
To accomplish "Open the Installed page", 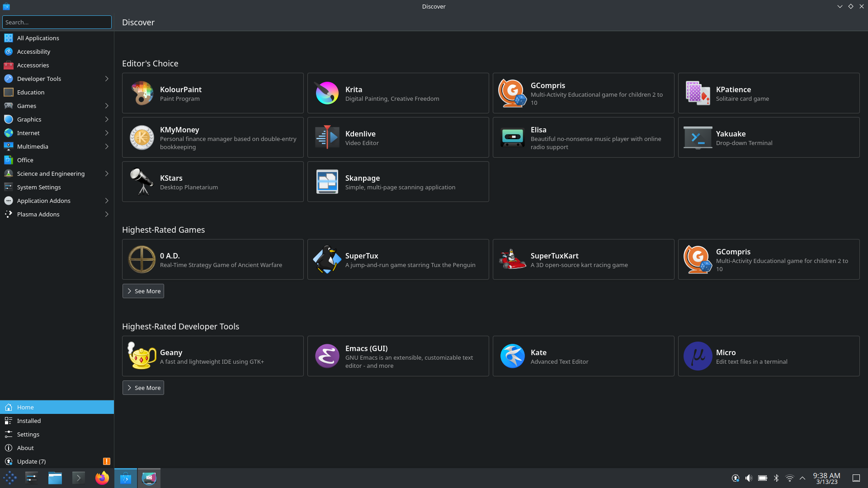I will point(57,421).
